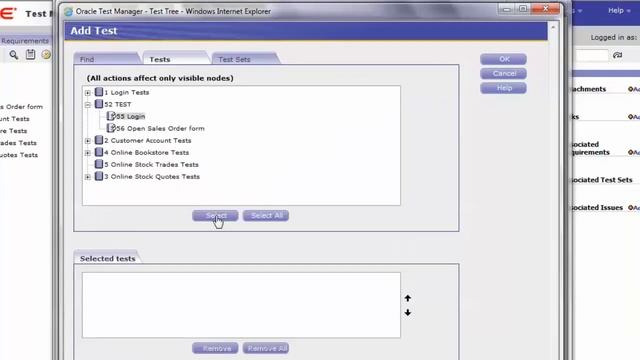Switch to the Find tab
The height and width of the screenshot is (360, 640).
107,59
